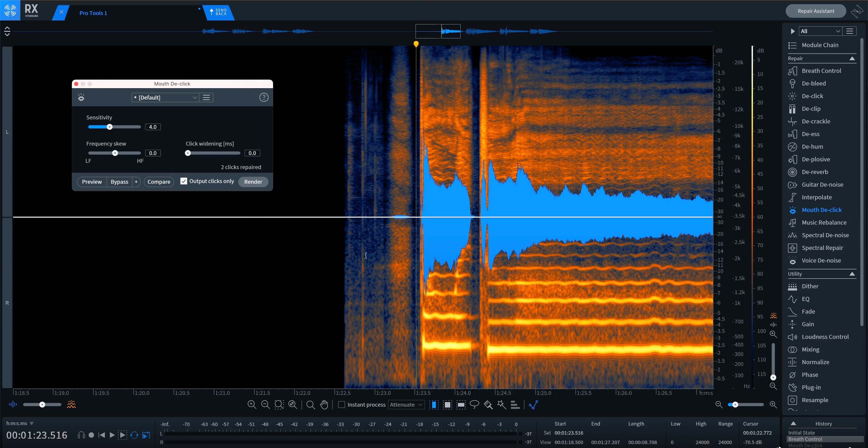Screen dimensions: 868x448
Task: Open the De-hum module
Action: pos(812,147)
